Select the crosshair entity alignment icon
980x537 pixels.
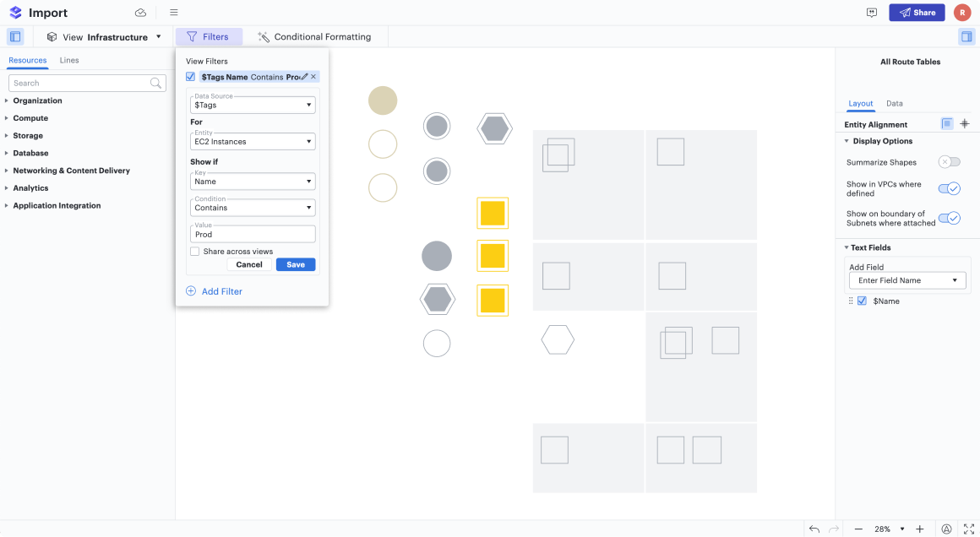[965, 123]
